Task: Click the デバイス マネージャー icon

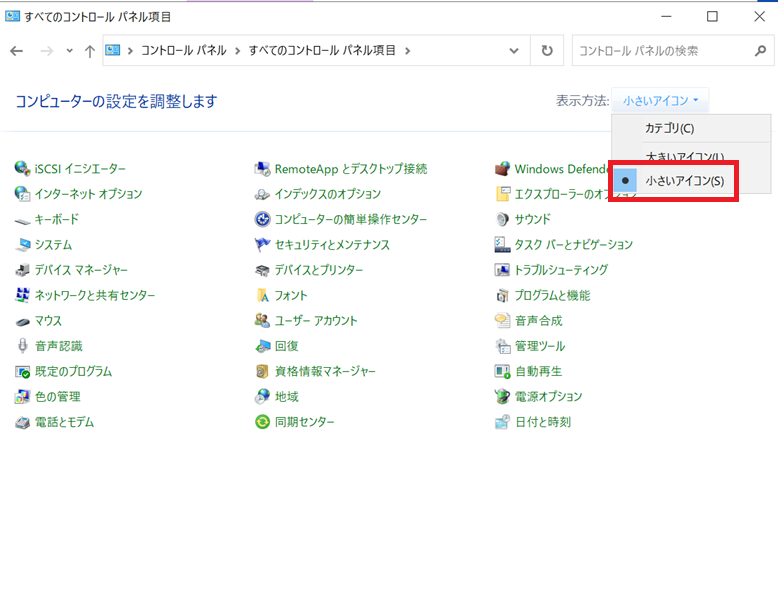Action: coord(23,270)
